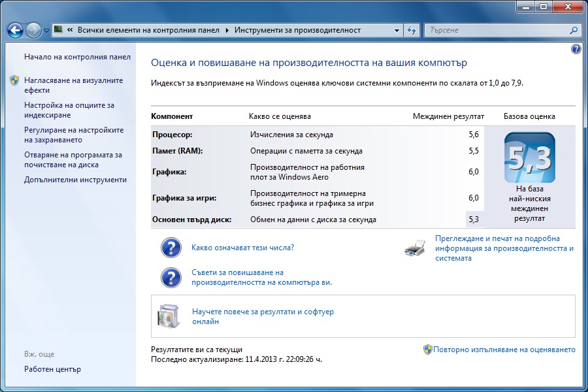This screenshot has width=588, height=392.
Task: Click the 5,3 hard disk subscore
Action: 474,220
